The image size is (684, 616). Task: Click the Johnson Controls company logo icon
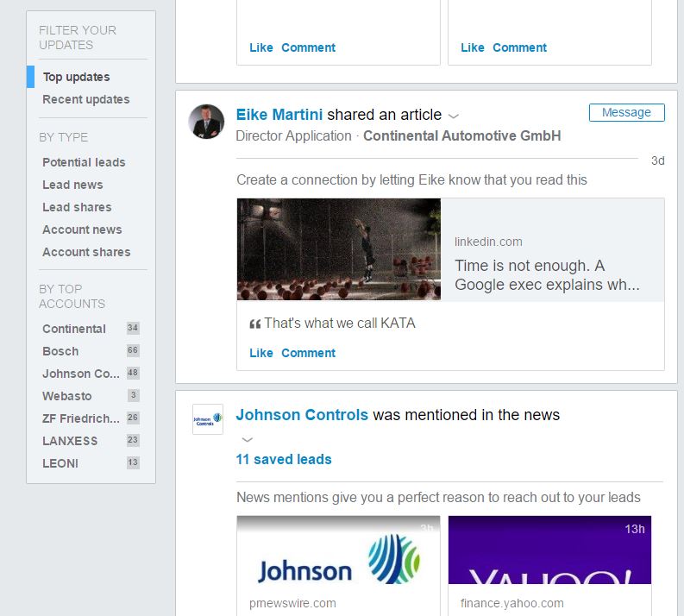(208, 419)
